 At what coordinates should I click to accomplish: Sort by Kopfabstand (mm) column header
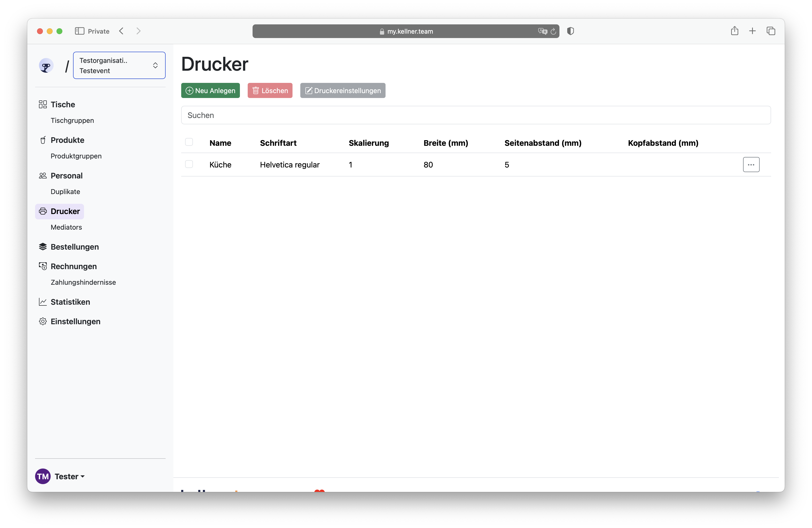(663, 143)
